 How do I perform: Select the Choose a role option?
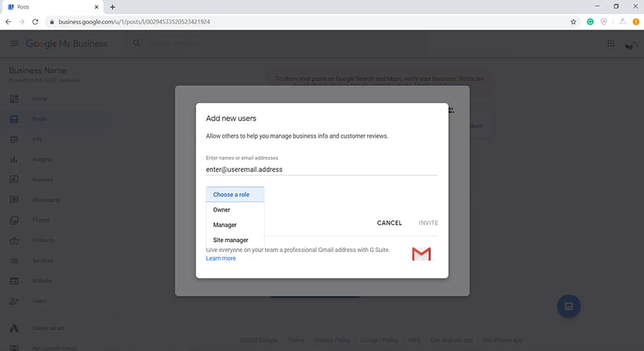click(235, 194)
